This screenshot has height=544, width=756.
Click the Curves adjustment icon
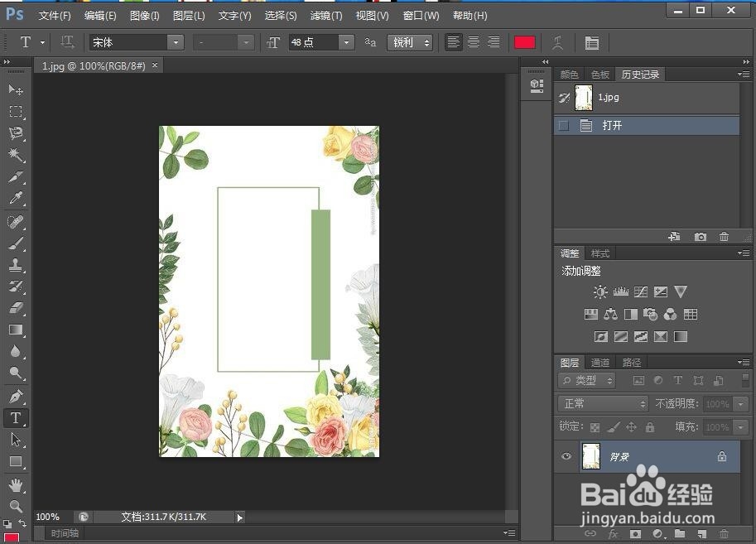641,291
